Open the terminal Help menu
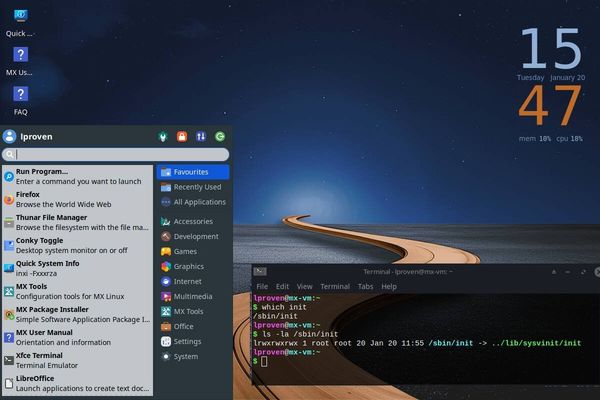This screenshot has height=400, width=600. coord(389,286)
